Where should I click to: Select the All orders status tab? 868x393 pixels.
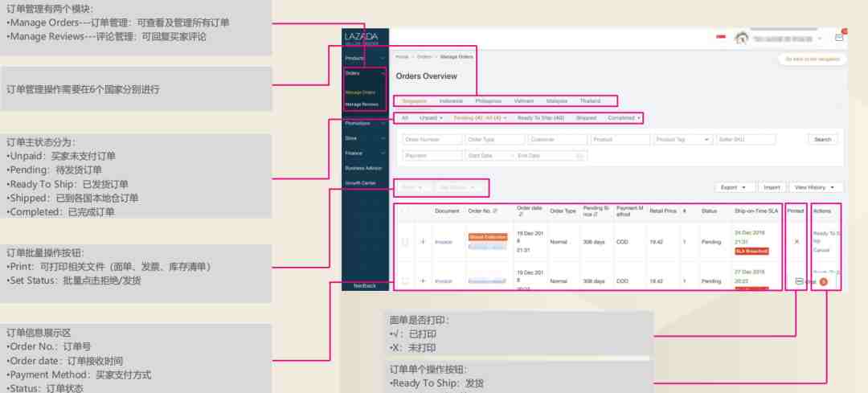click(404, 118)
